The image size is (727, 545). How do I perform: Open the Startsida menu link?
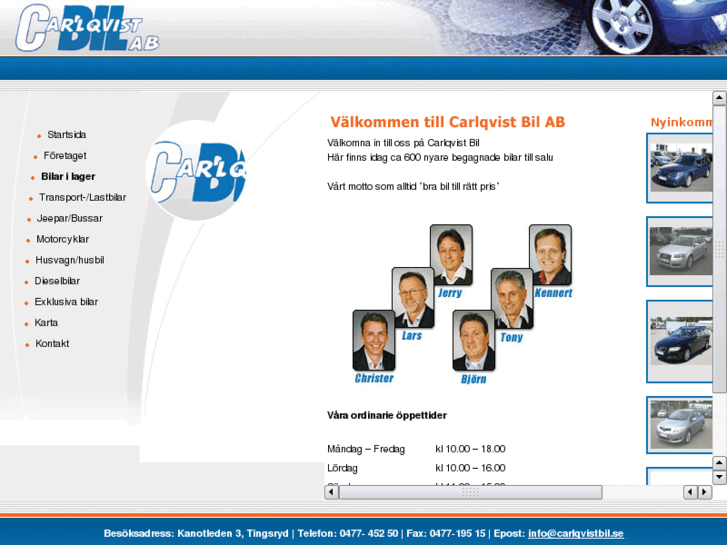click(x=66, y=135)
